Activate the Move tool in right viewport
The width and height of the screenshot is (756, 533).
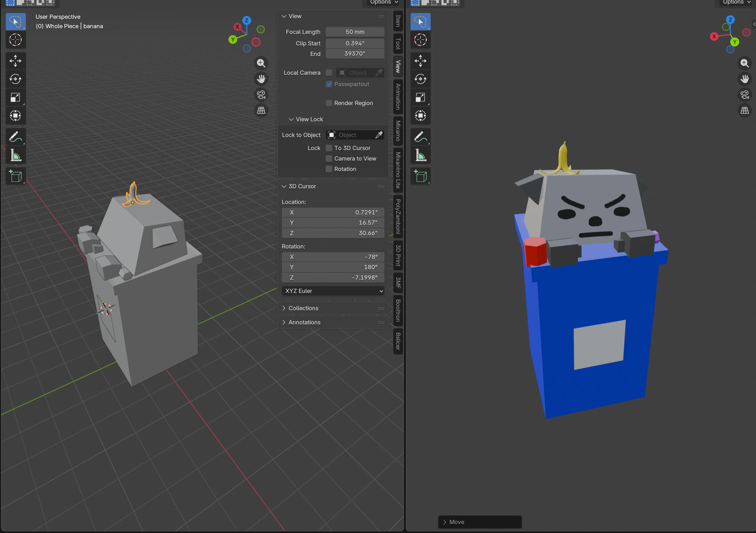[420, 61]
